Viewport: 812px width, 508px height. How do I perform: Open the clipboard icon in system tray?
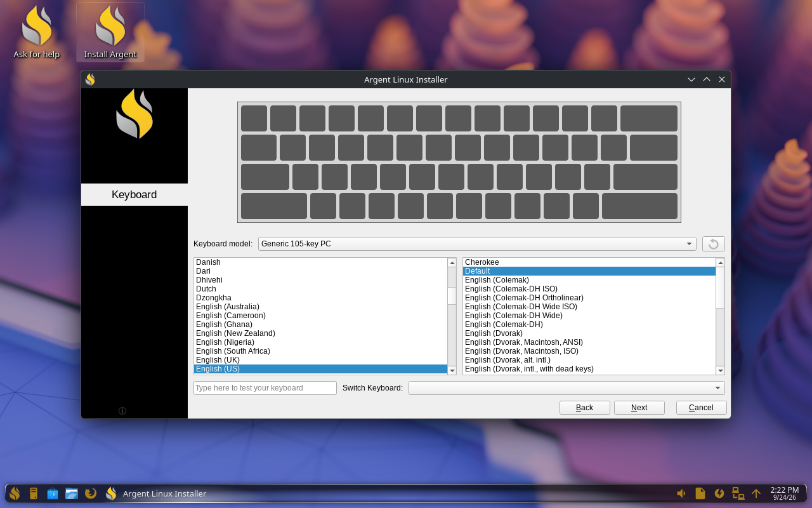pyautogui.click(x=700, y=493)
